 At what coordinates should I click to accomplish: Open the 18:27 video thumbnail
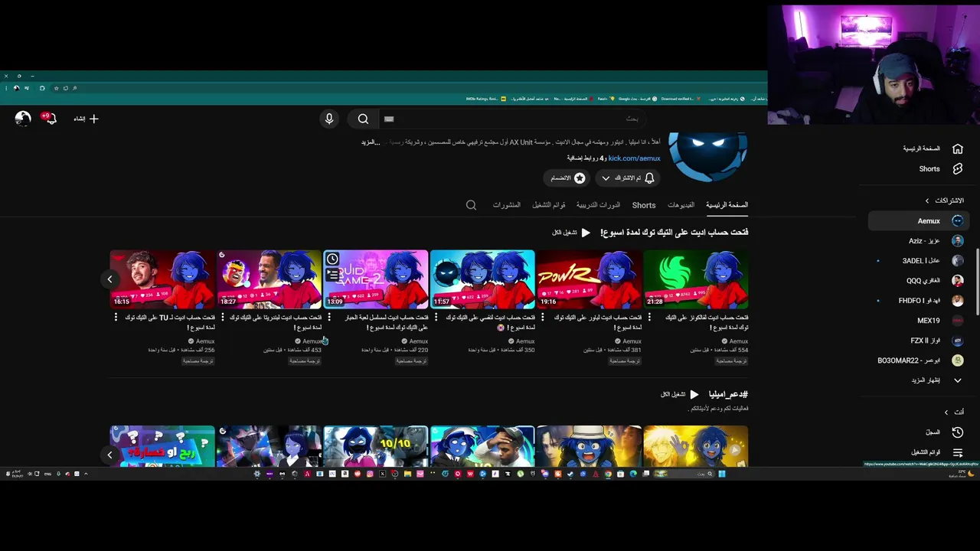pos(269,279)
